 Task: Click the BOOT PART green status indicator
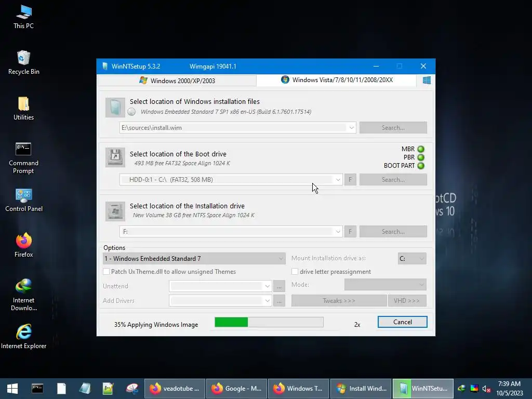[421, 166]
